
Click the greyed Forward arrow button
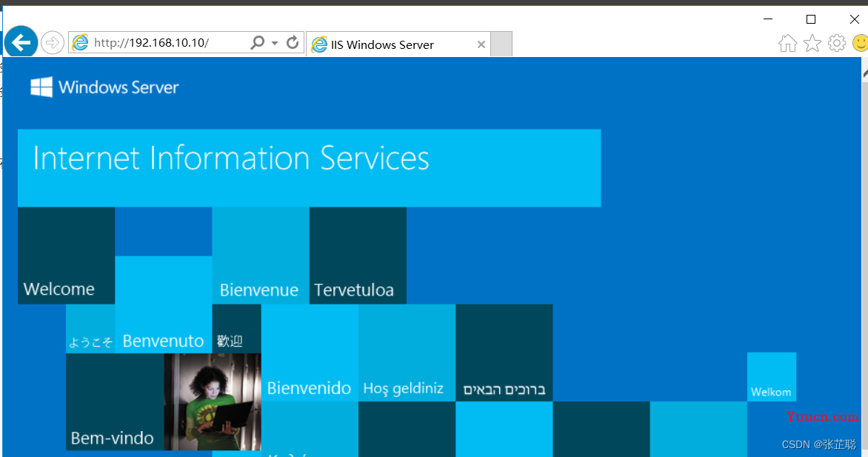[53, 43]
